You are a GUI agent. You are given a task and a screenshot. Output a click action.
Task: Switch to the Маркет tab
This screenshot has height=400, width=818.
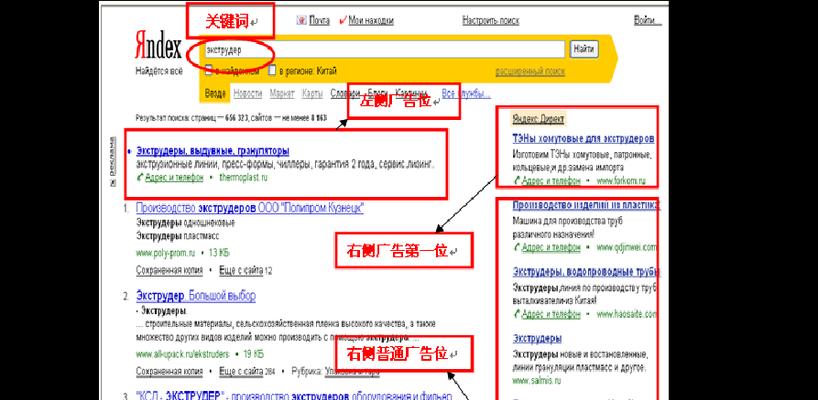282,94
